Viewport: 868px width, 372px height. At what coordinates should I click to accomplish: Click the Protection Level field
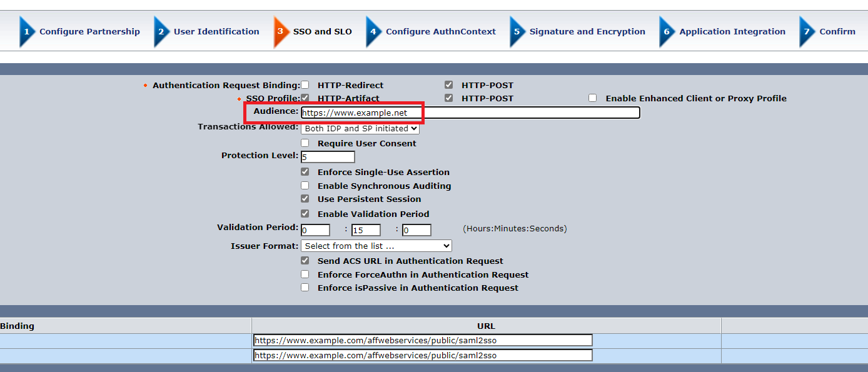click(328, 157)
